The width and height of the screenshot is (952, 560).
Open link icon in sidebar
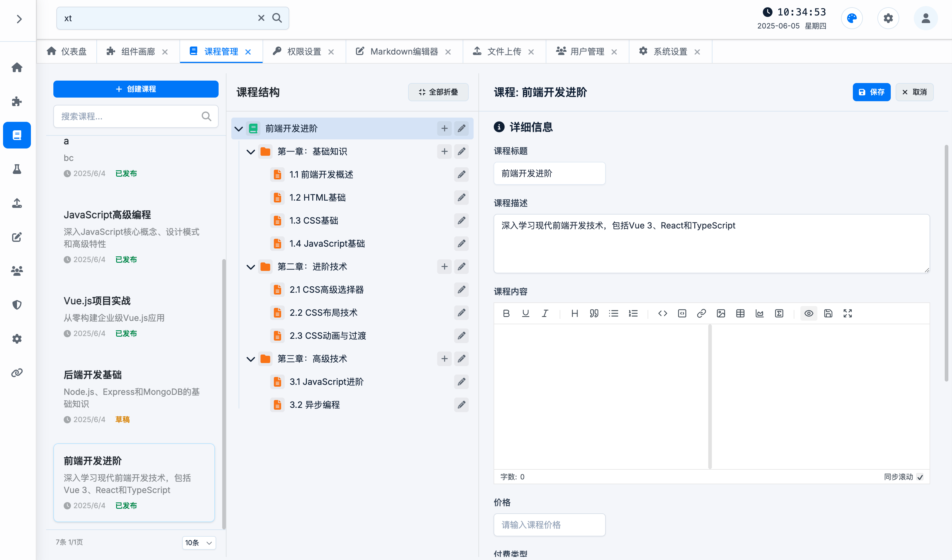[x=17, y=373]
